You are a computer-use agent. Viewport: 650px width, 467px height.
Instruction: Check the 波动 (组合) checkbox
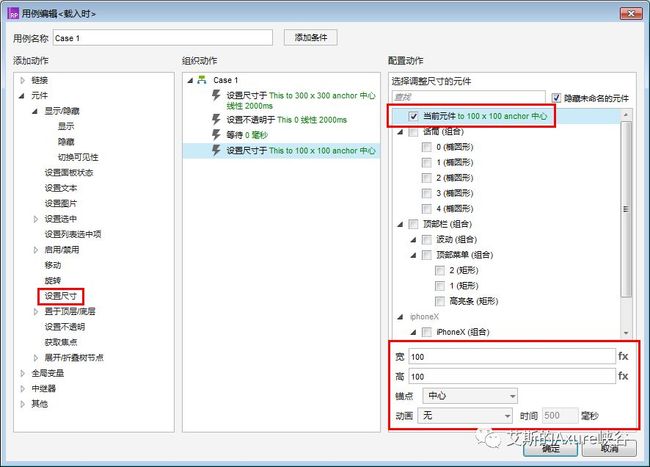[427, 240]
